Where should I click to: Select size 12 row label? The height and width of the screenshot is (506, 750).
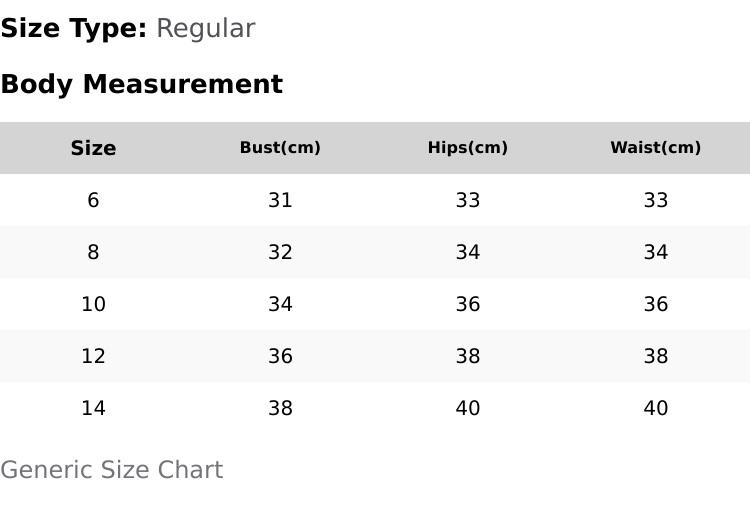pos(93,356)
